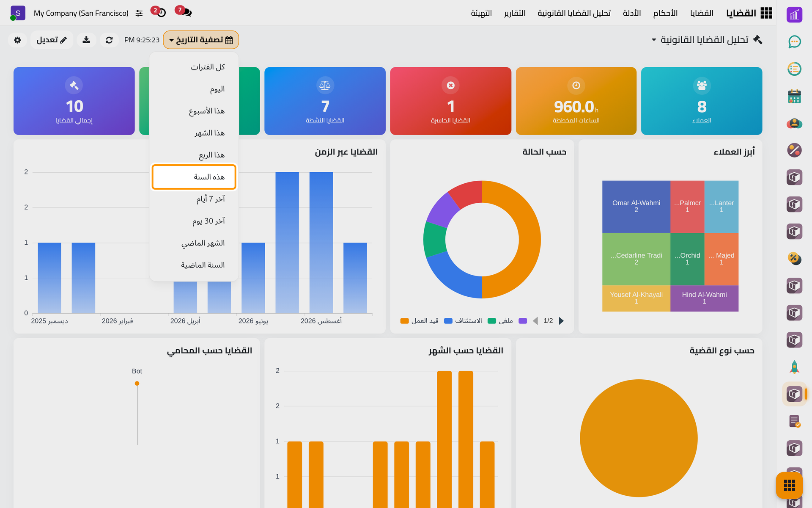Open the activities clock icon with badge 2
812x508 pixels.
pyautogui.click(x=161, y=13)
